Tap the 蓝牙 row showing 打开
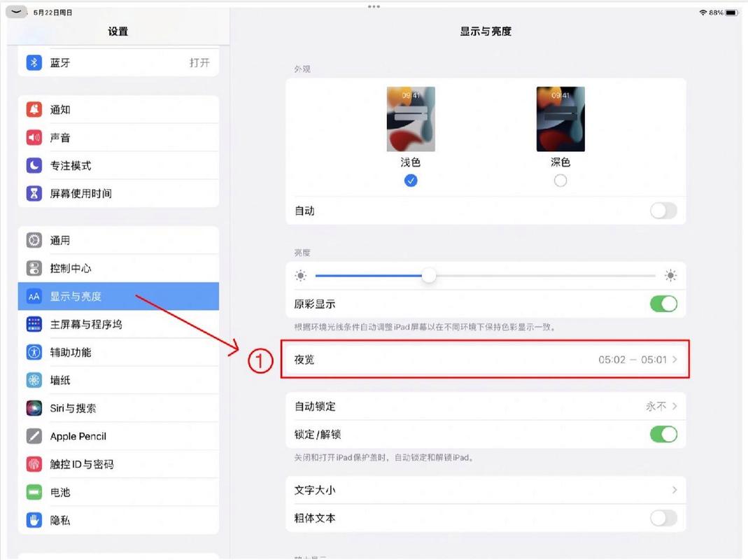The height and width of the screenshot is (560, 748). [118, 62]
